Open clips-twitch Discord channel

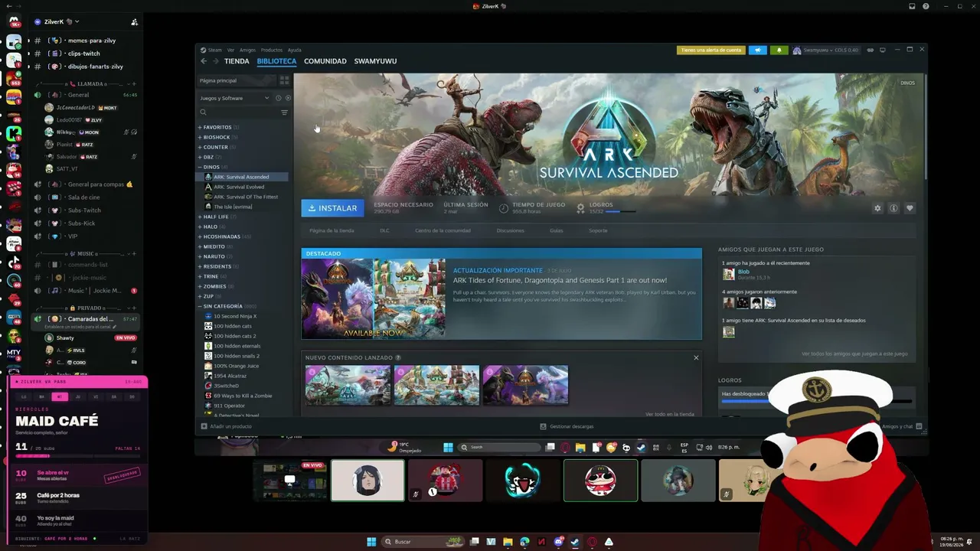84,54
